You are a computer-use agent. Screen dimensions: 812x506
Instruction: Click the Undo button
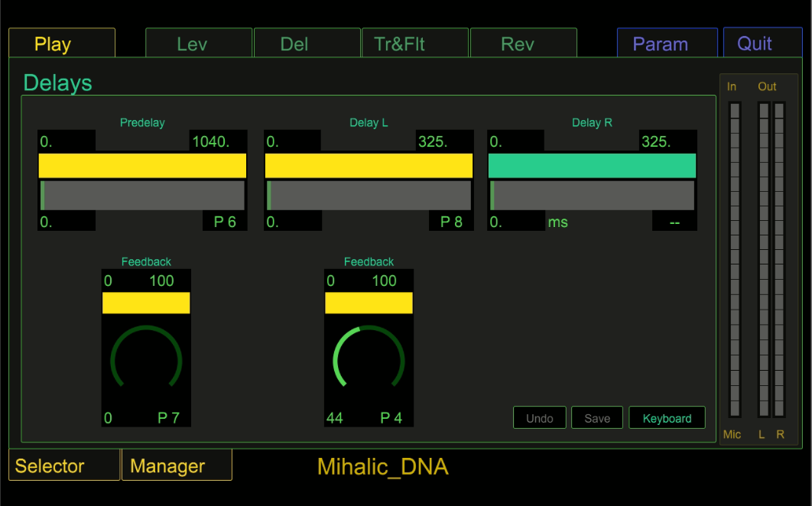(x=540, y=418)
